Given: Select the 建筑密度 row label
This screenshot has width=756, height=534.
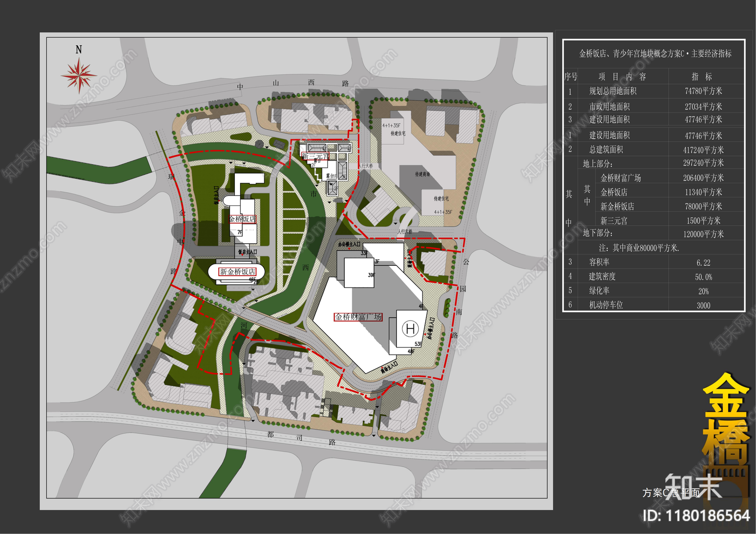Looking at the screenshot, I should pos(602,276).
